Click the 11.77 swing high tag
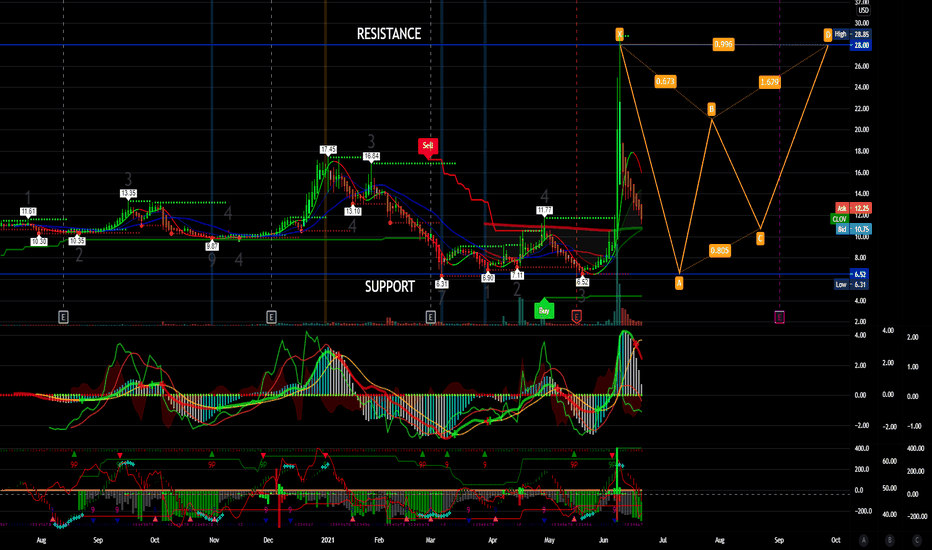The width and height of the screenshot is (932, 550). point(544,210)
